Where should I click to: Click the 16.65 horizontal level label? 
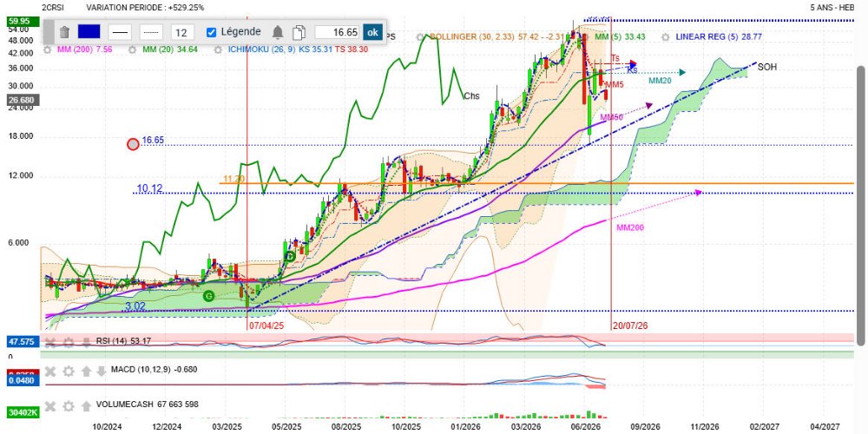pos(153,140)
